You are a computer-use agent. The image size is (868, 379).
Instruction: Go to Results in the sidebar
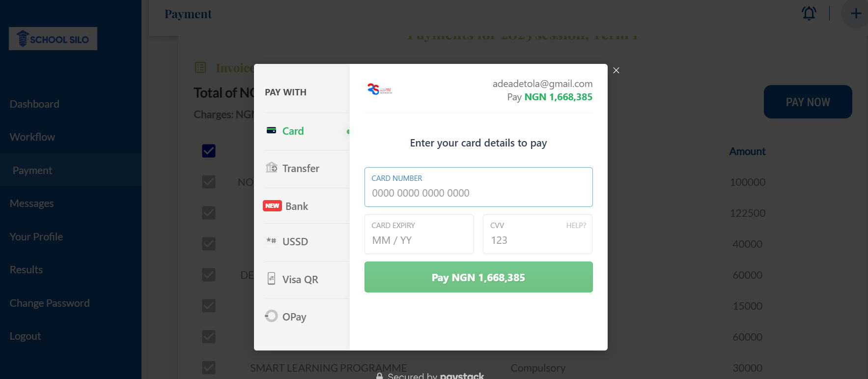26,270
